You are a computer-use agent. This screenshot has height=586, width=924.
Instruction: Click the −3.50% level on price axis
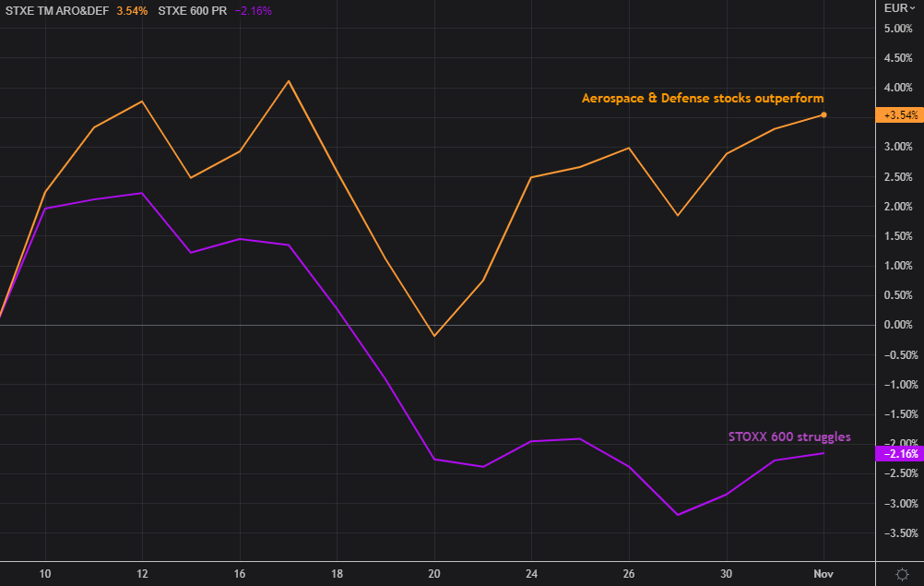[x=898, y=533]
